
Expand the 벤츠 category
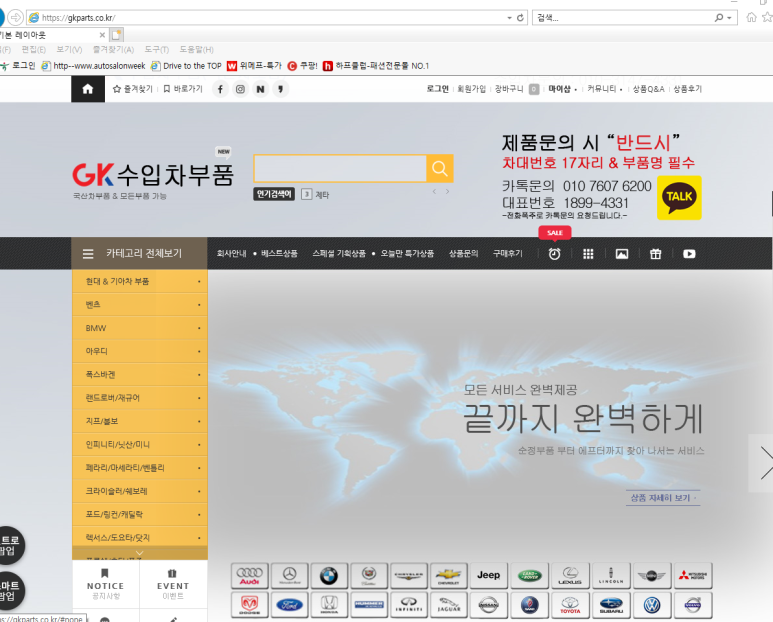[x=140, y=305]
